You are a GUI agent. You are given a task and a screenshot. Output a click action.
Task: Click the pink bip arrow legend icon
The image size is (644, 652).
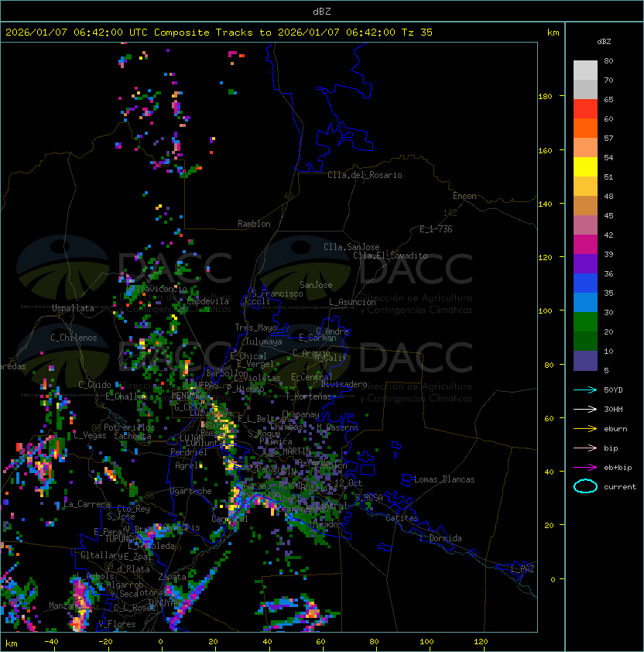coord(585,448)
